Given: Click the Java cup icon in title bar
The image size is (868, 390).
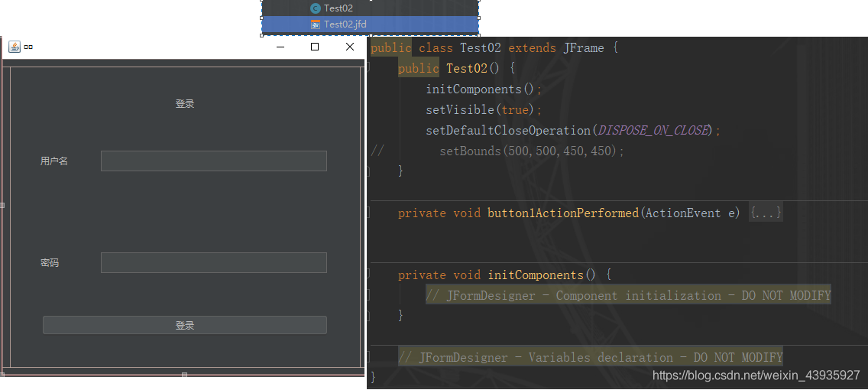Looking at the screenshot, I should [15, 47].
